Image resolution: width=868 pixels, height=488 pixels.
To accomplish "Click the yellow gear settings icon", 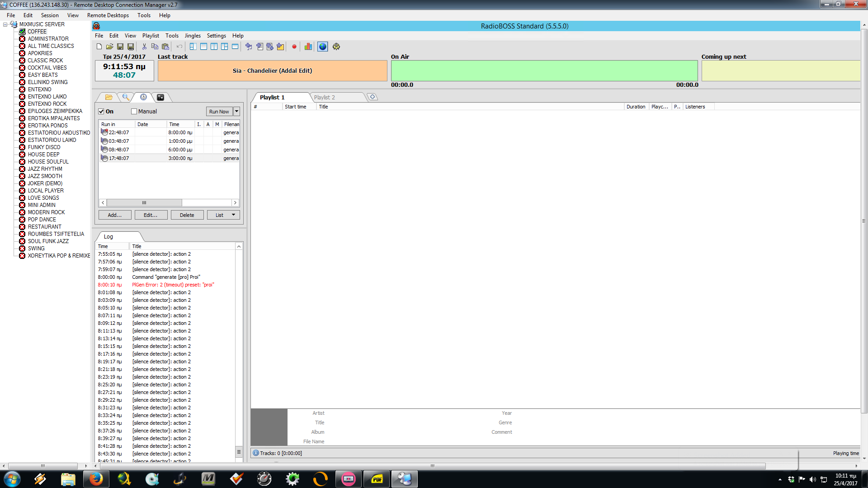I will [x=336, y=47].
